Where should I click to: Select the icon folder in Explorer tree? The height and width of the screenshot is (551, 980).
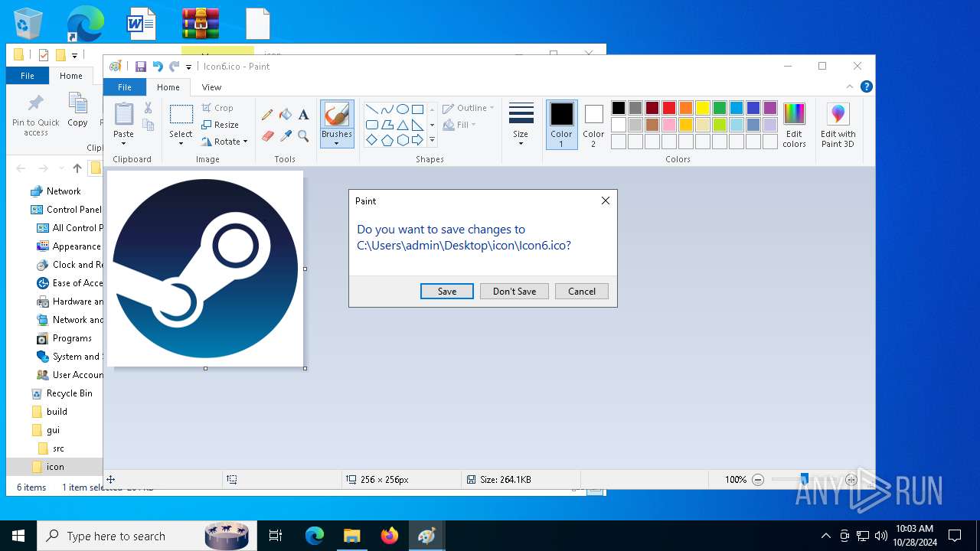point(55,467)
